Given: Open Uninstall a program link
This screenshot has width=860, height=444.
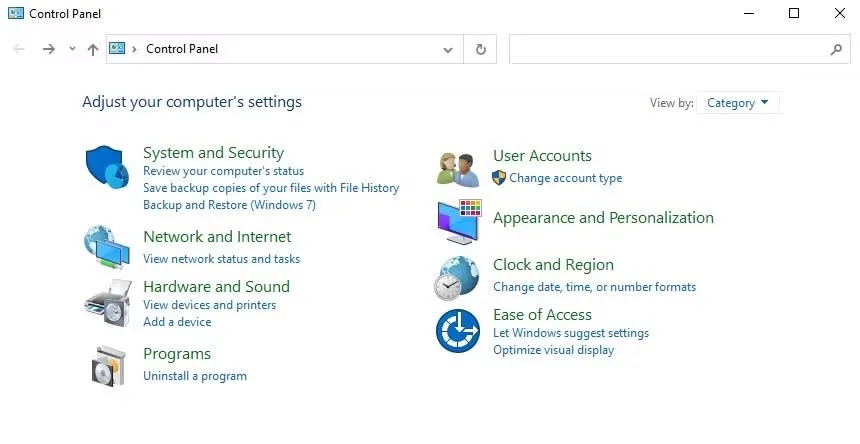Looking at the screenshot, I should (194, 376).
